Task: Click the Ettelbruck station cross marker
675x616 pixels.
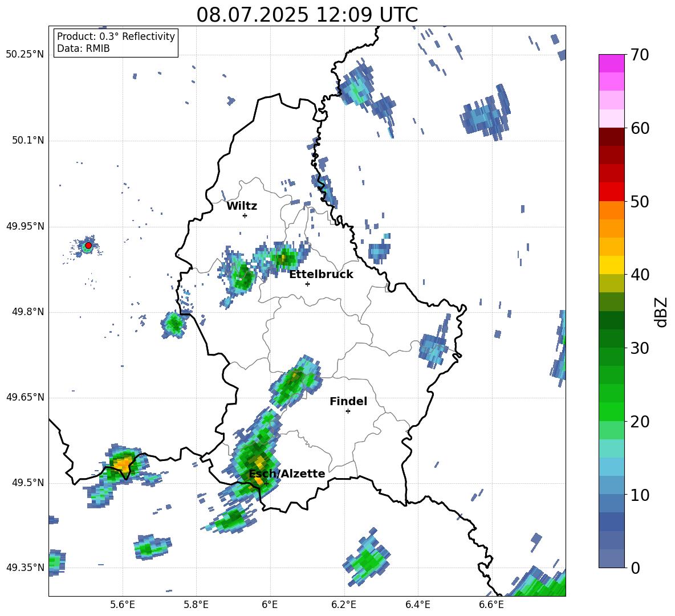Action: coord(307,284)
